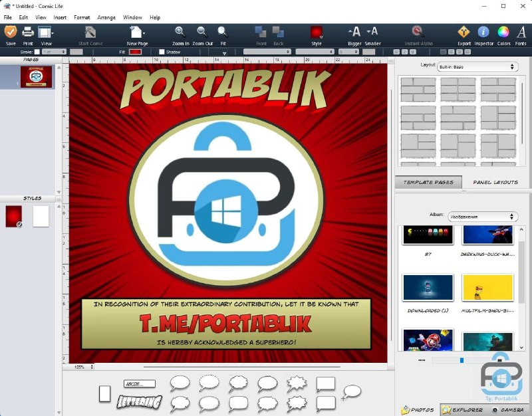Switch to the Panel Layouts tab
532x416 pixels.
pyautogui.click(x=495, y=182)
